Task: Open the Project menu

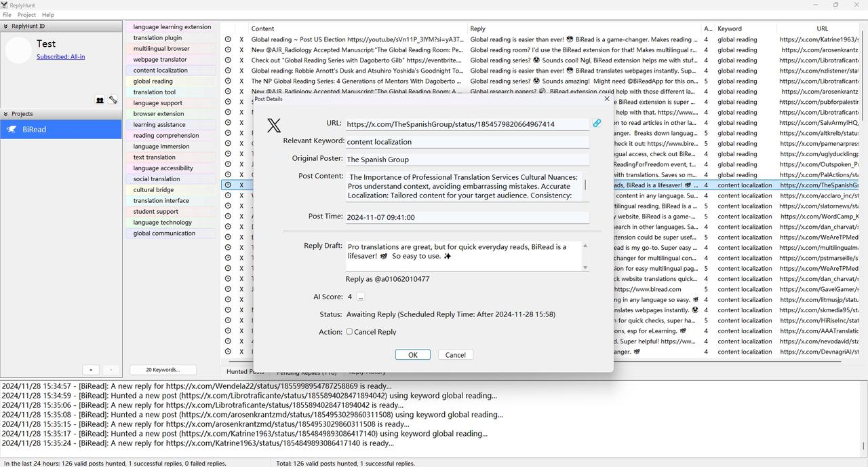Action: [26, 15]
